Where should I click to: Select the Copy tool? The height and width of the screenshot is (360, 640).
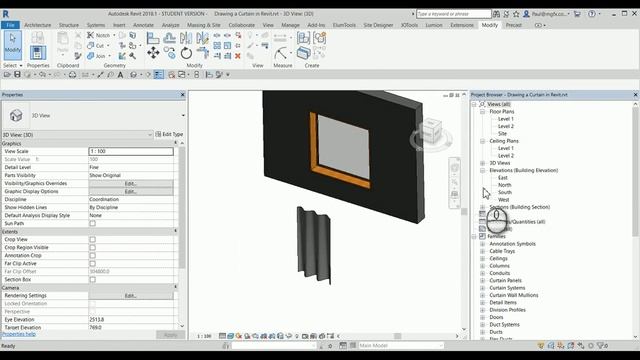pyautogui.click(x=169, y=53)
